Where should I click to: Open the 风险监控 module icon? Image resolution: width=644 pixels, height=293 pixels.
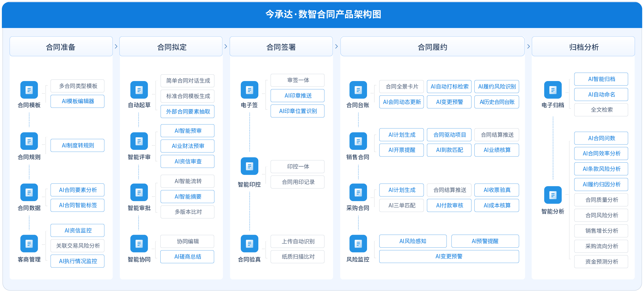358,243
